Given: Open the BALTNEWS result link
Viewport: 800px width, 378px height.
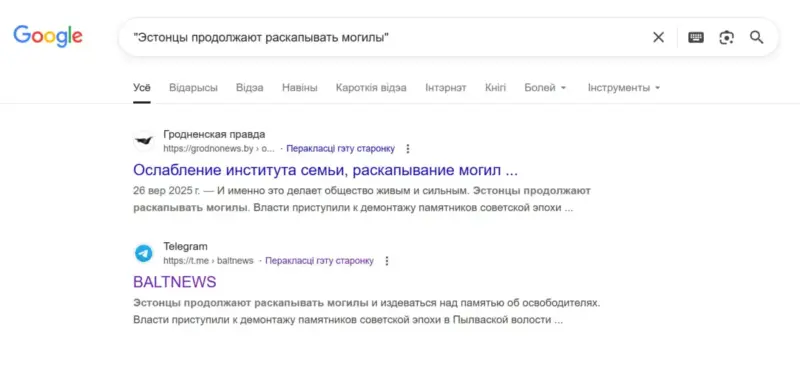Looking at the screenshot, I should tap(174, 282).
